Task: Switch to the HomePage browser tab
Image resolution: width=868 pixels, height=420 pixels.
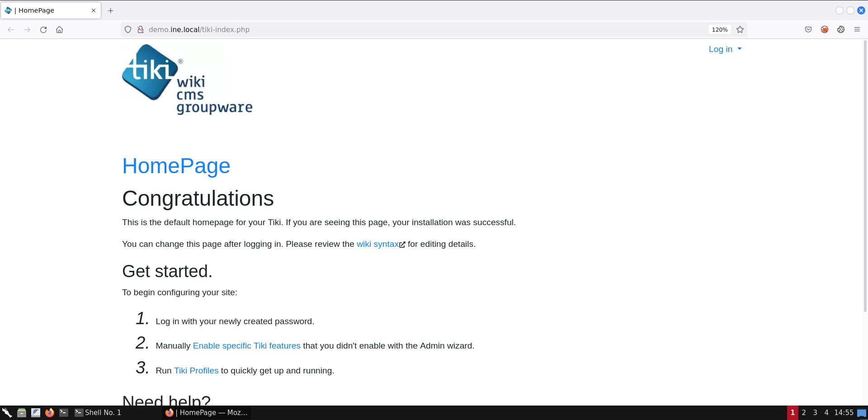Action: pyautogui.click(x=45, y=10)
